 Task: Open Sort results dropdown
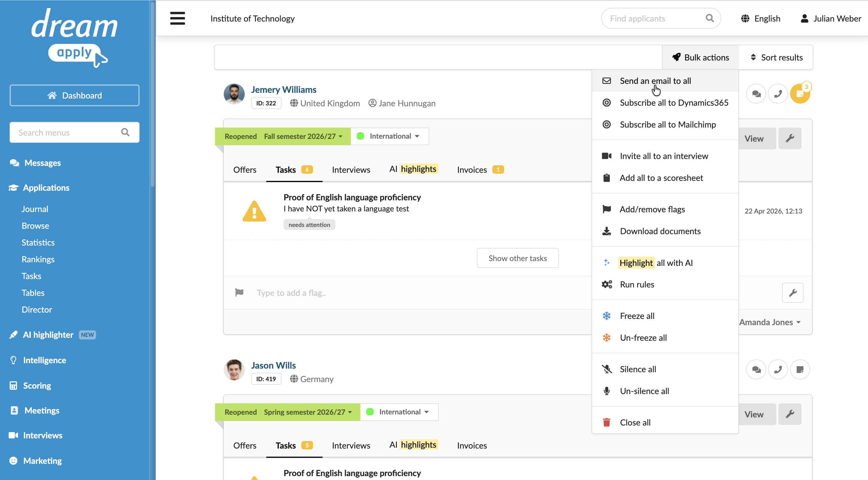point(776,57)
